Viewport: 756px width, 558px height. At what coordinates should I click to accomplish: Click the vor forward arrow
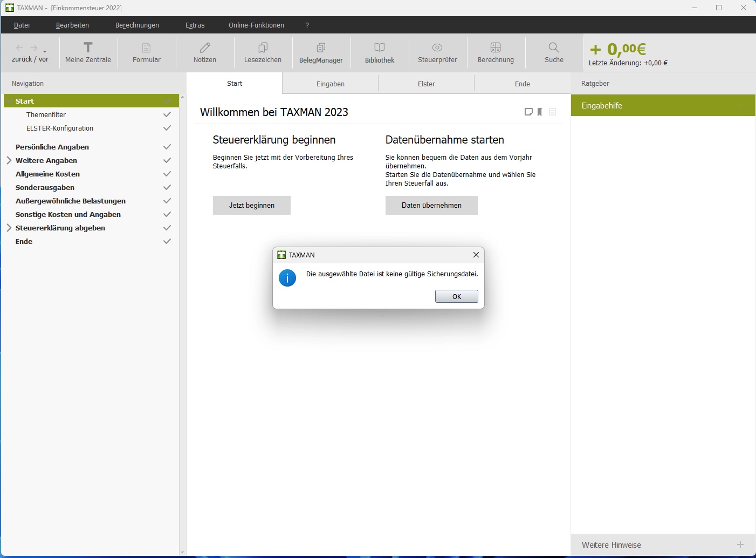pyautogui.click(x=34, y=48)
